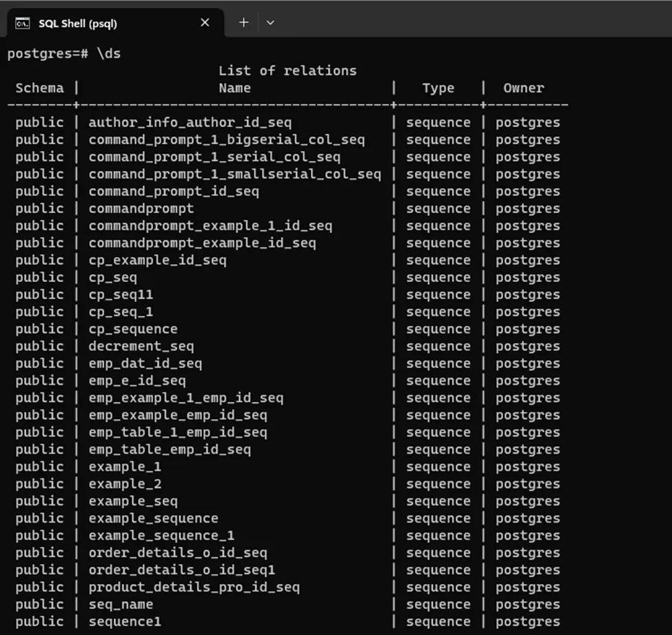This screenshot has height=635, width=672.
Task: Click the Type column header
Action: tap(438, 88)
